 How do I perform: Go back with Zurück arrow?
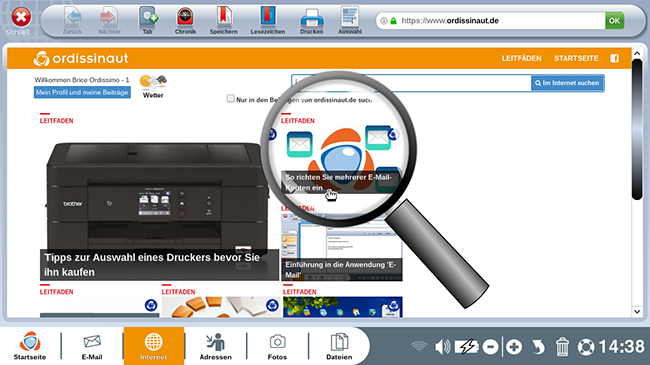[x=73, y=20]
